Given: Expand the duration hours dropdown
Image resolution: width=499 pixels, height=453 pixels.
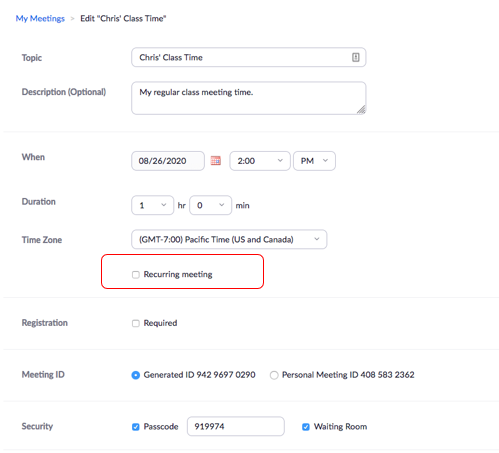Looking at the screenshot, I should (152, 205).
